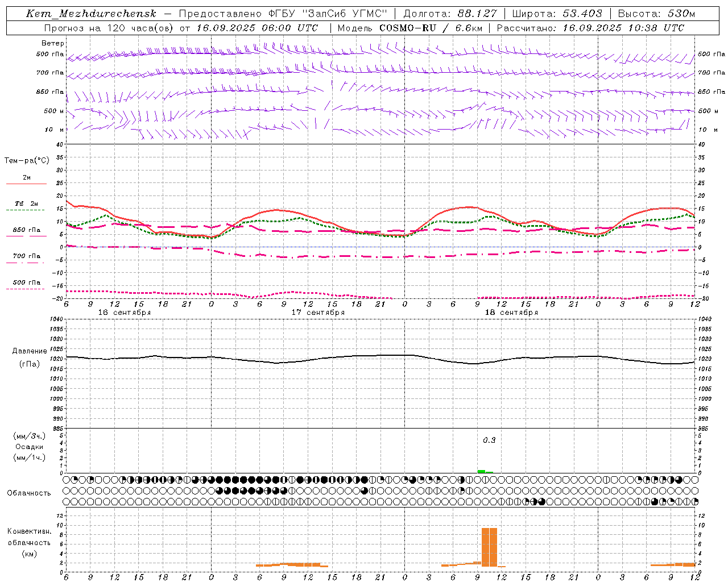Click the Давление panel label
The width and height of the screenshot is (728, 582).
pyautogui.click(x=30, y=351)
